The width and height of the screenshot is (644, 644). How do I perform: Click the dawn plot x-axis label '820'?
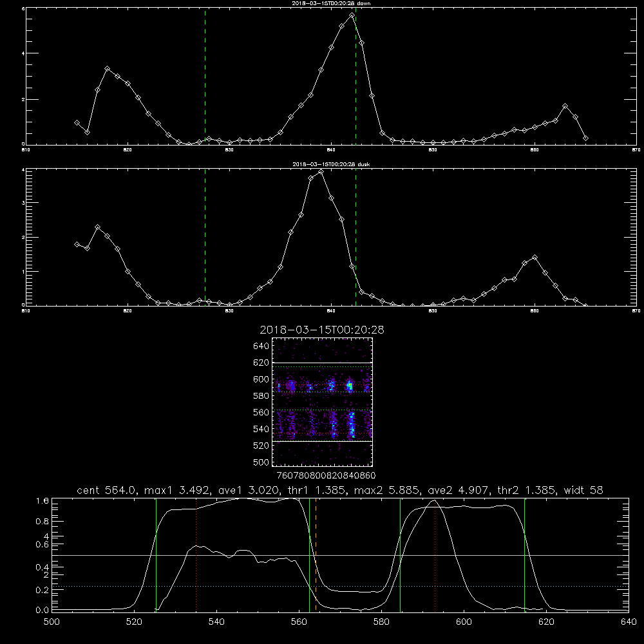[x=128, y=150]
